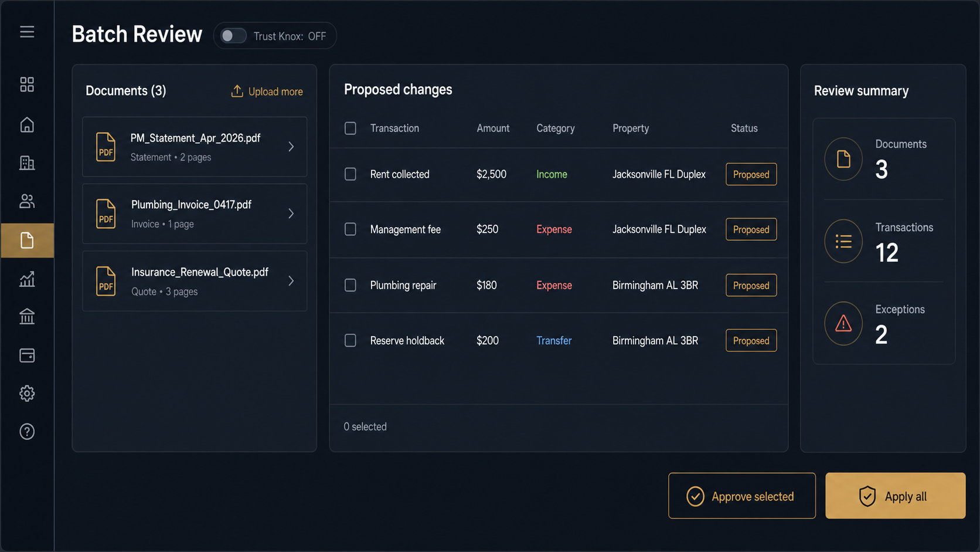This screenshot has width=980, height=552.
Task: Click the Property column header
Action: pyautogui.click(x=631, y=128)
